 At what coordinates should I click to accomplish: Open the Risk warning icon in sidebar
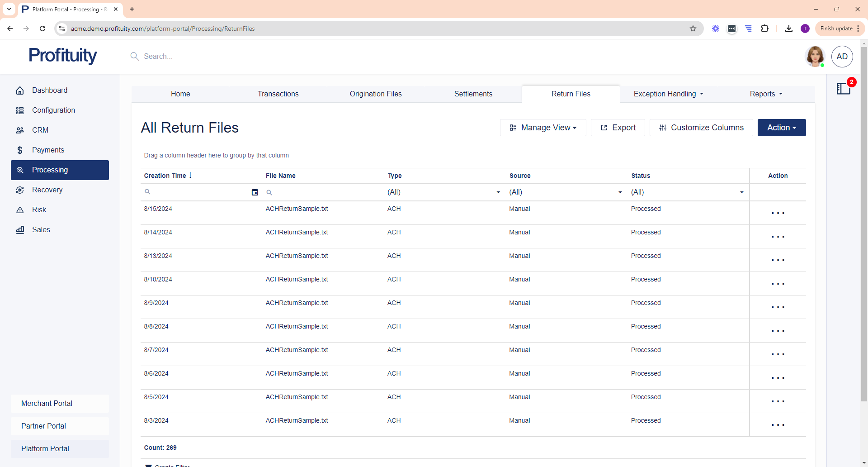20,210
